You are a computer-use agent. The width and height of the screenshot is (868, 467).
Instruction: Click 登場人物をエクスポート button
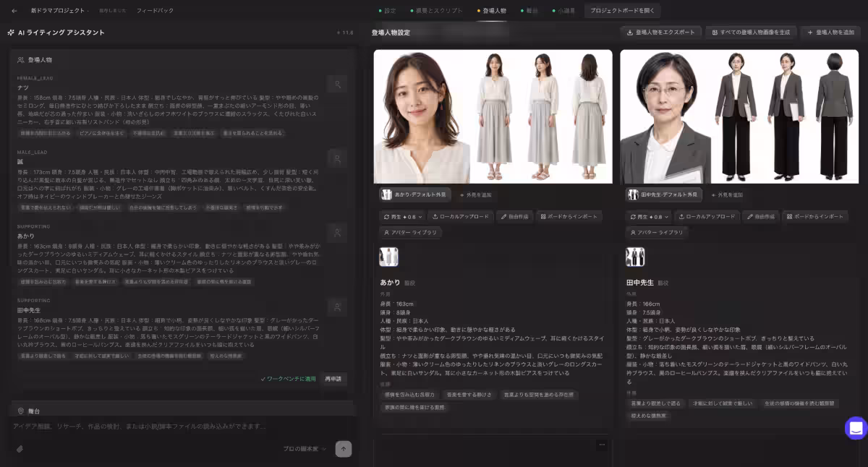tap(661, 33)
